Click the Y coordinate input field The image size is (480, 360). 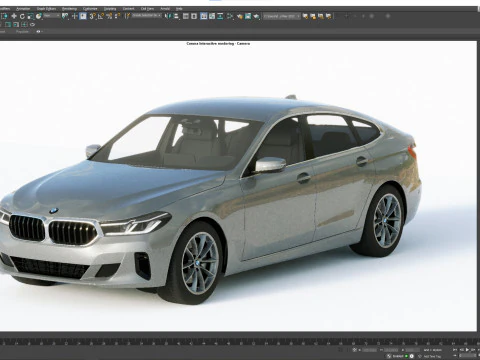tap(391, 350)
